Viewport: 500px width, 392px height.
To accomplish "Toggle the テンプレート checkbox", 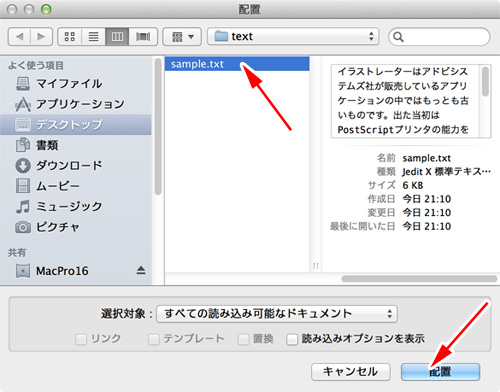I will click(x=154, y=339).
